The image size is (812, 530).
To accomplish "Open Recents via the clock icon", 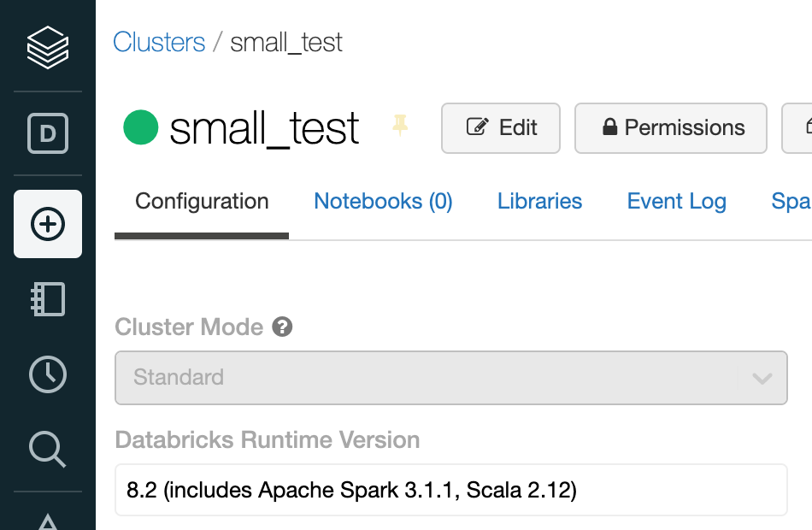I will click(47, 374).
